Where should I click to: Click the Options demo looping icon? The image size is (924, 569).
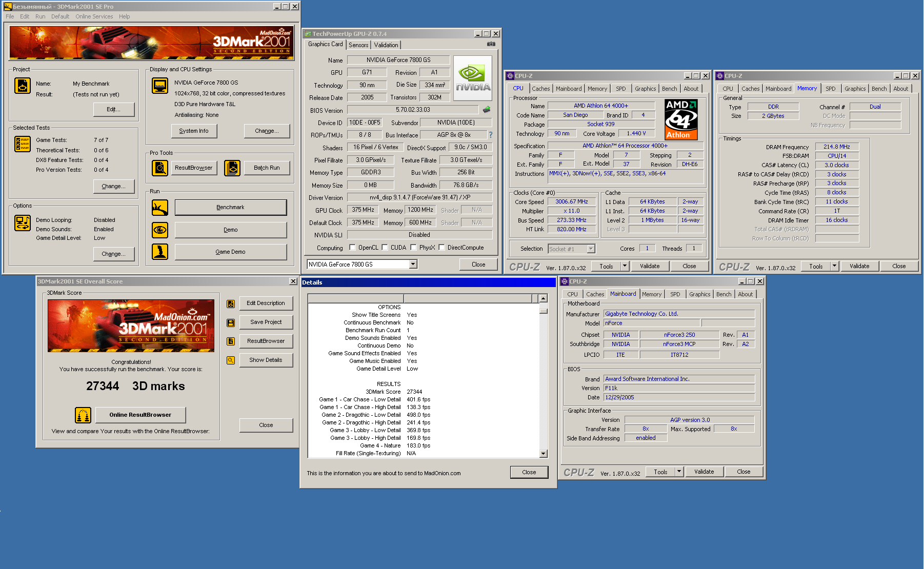23,223
